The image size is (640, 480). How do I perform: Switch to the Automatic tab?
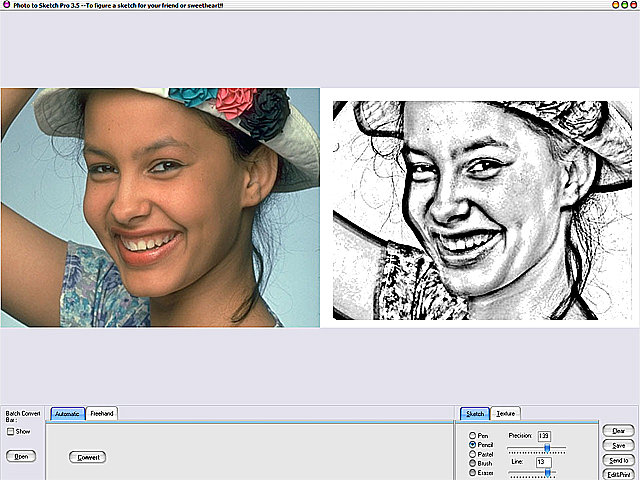pos(67,413)
